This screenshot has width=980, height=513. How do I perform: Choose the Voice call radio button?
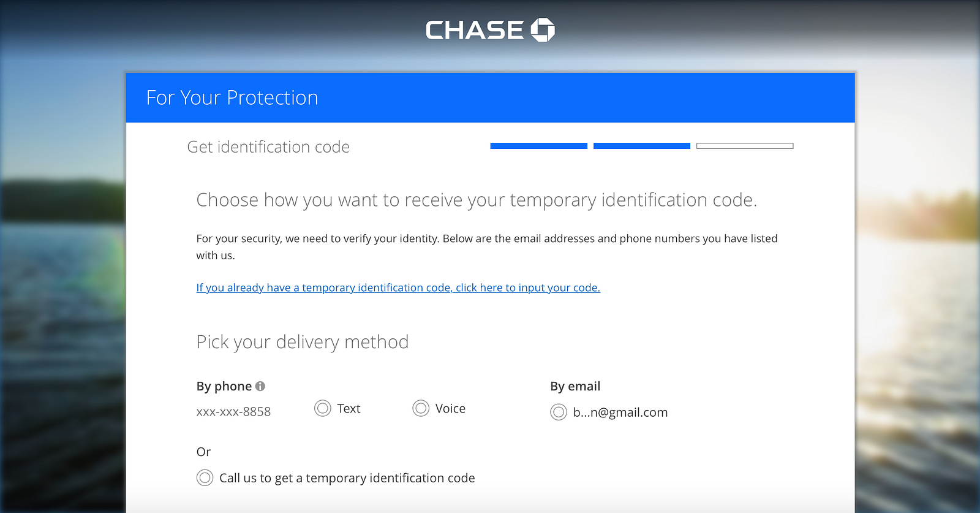(421, 408)
